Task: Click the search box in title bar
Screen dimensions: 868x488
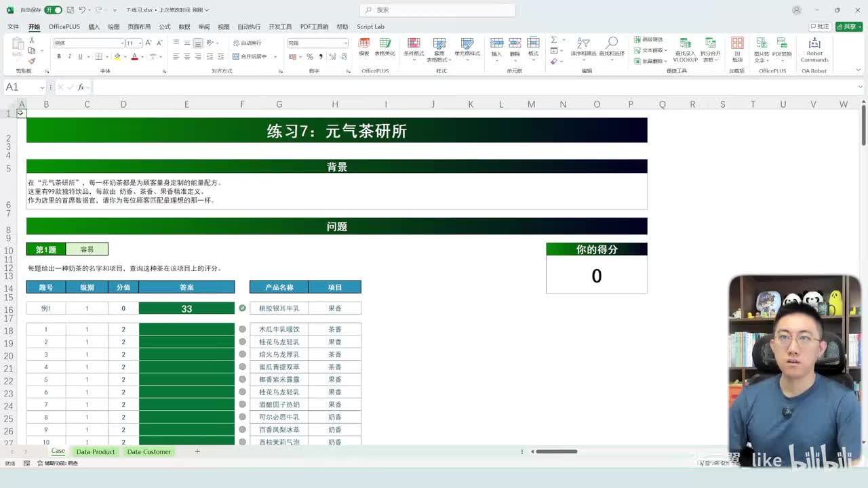Action: pyautogui.click(x=437, y=9)
